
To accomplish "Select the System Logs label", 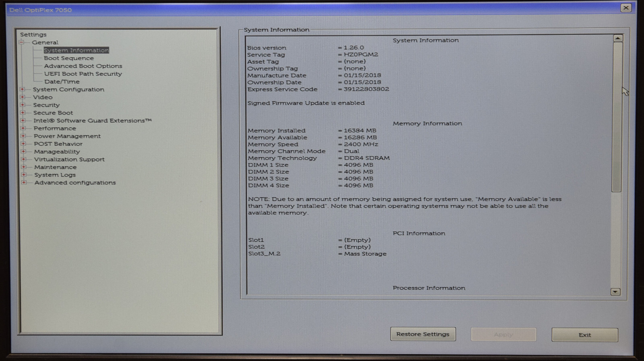I will coord(55,175).
